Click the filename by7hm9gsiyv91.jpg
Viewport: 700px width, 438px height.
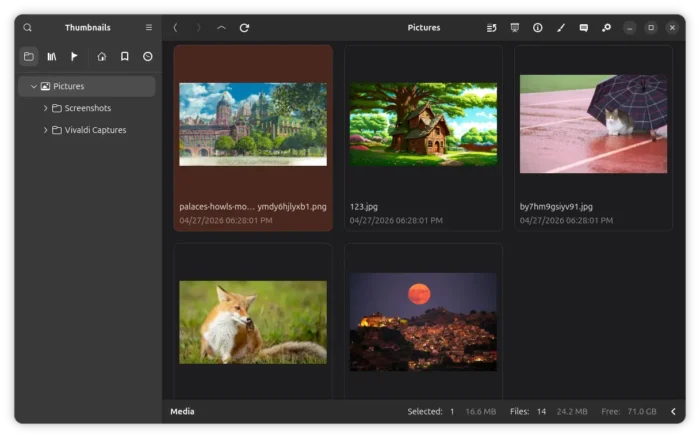tap(556, 207)
